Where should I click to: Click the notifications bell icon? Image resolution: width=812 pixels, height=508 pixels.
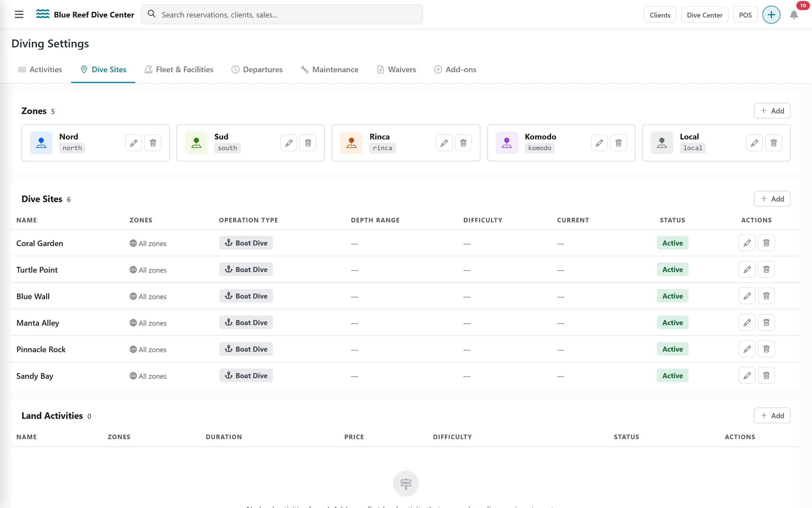point(794,15)
